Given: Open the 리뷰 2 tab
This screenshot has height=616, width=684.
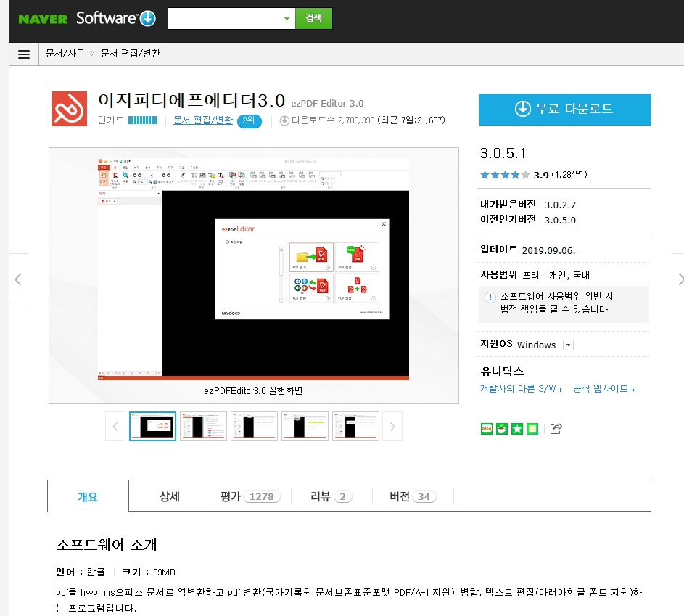Looking at the screenshot, I should (x=331, y=496).
